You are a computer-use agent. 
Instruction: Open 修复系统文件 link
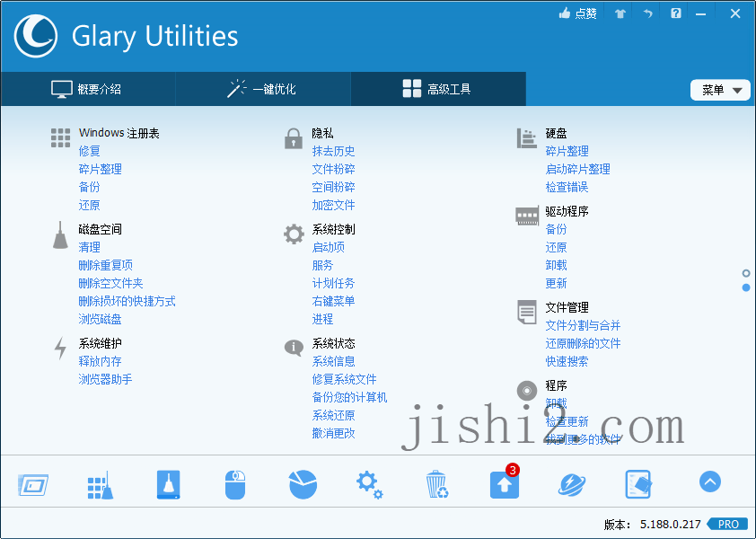tap(344, 379)
